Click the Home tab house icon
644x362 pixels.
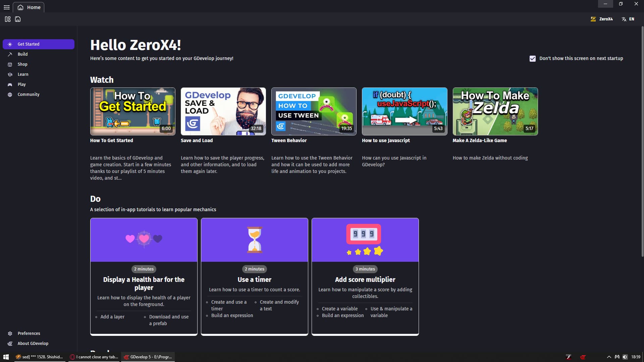click(x=20, y=7)
